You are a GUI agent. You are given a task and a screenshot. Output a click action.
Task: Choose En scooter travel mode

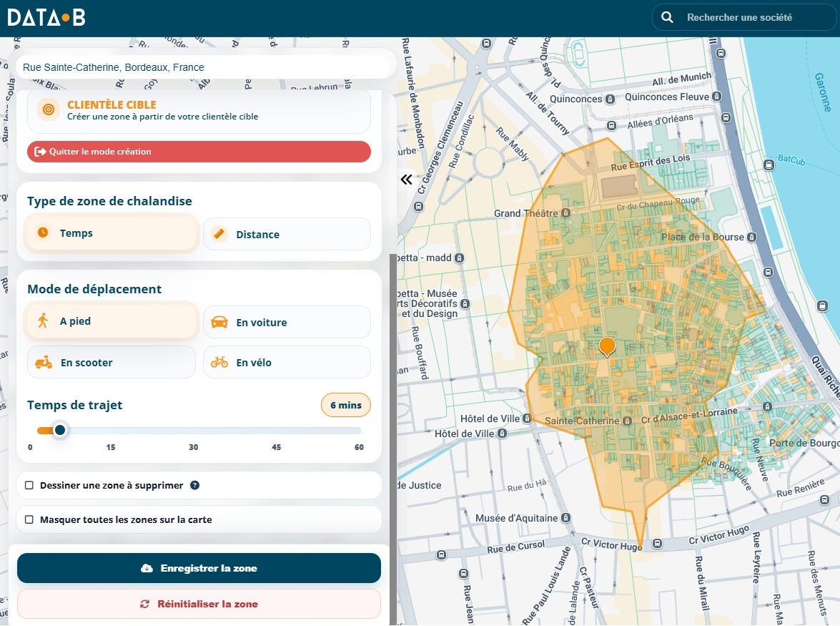pos(112,362)
